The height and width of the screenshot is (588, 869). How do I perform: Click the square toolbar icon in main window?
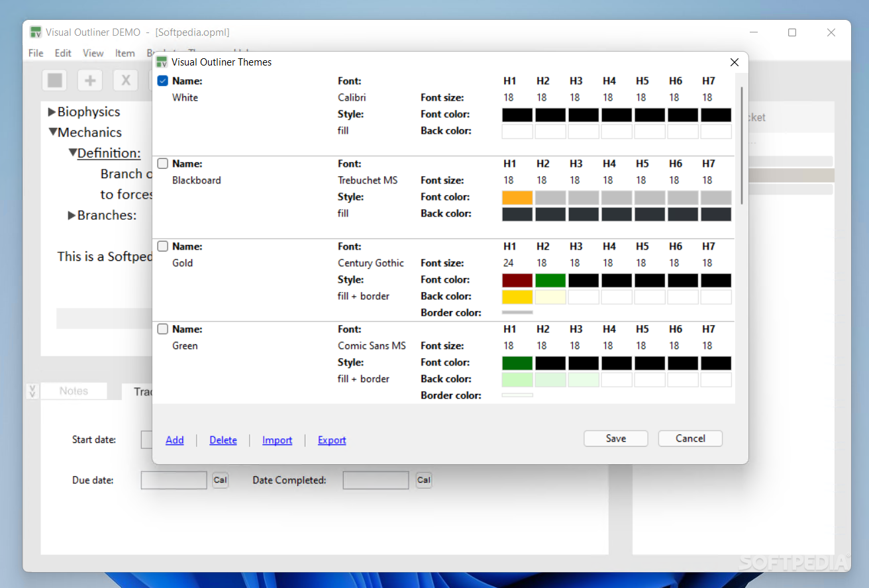(x=55, y=81)
